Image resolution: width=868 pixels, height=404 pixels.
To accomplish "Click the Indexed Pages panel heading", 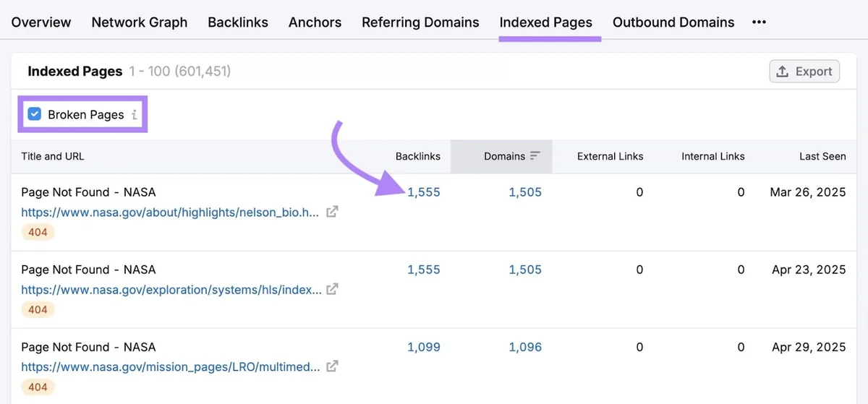I will pos(75,72).
